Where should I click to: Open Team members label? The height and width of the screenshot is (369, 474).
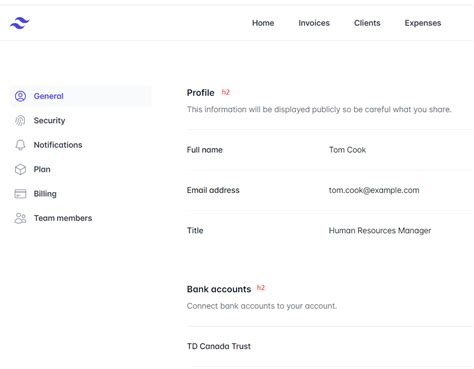[x=63, y=218]
